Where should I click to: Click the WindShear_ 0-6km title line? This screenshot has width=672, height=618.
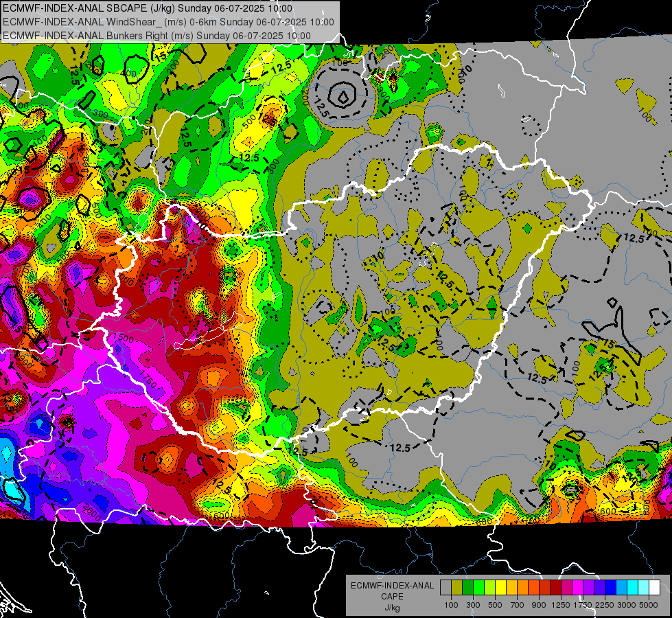coord(168,22)
